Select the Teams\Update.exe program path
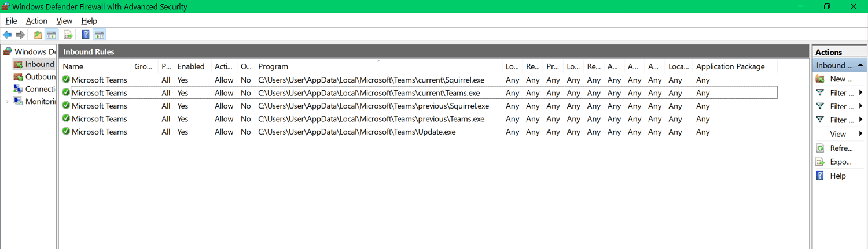The image size is (868, 249). point(356,132)
